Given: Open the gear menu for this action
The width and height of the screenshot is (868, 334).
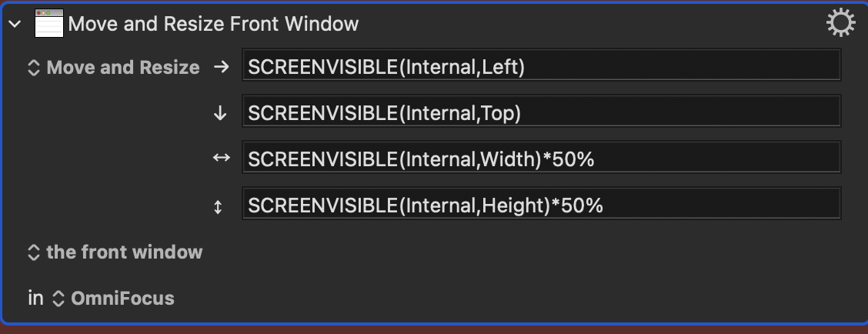Looking at the screenshot, I should [x=840, y=24].
